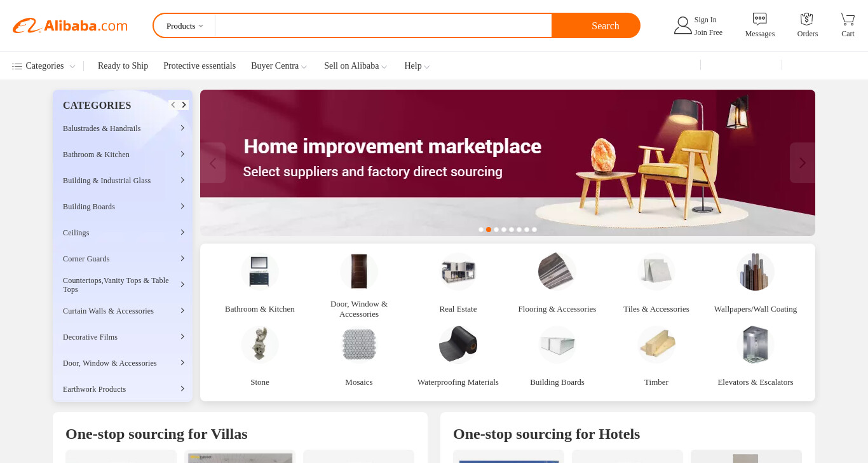The width and height of the screenshot is (868, 463).
Task: Open the Elevators & Escalators category icon
Action: [x=755, y=345]
